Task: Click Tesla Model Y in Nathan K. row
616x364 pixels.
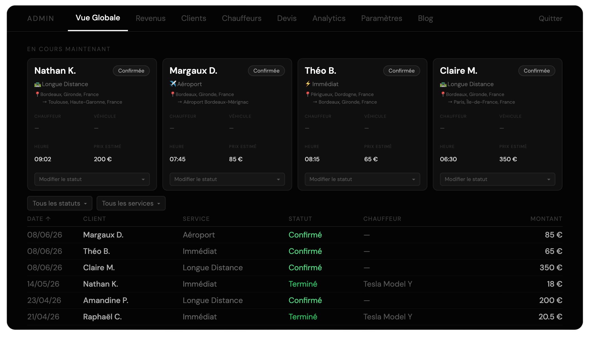Action: click(388, 284)
